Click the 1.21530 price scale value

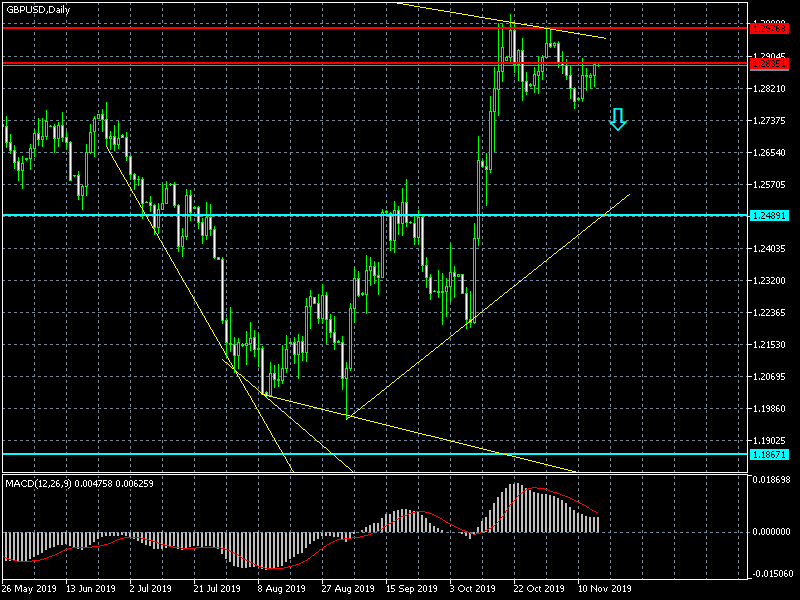769,345
